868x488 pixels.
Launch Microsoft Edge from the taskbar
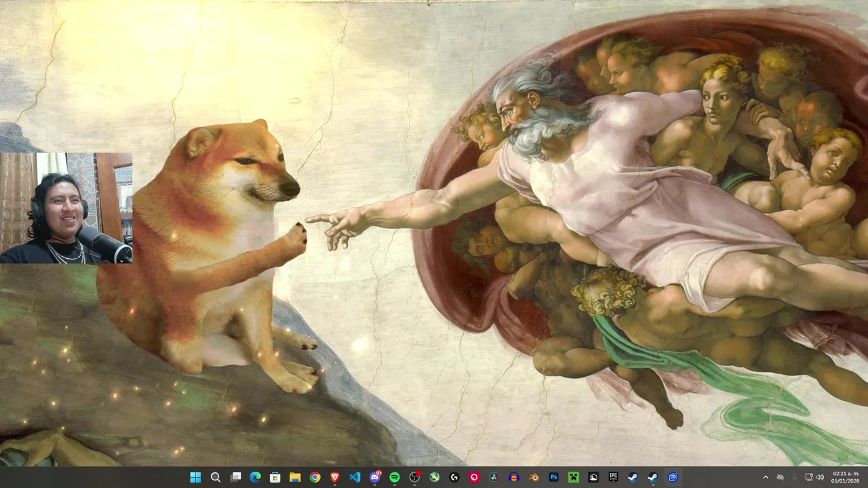[x=255, y=477]
